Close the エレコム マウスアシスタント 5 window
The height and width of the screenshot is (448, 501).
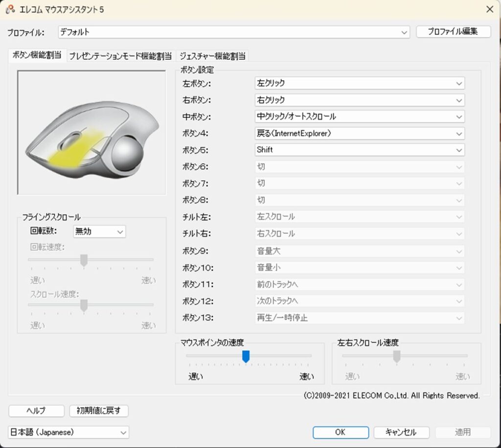coord(490,9)
